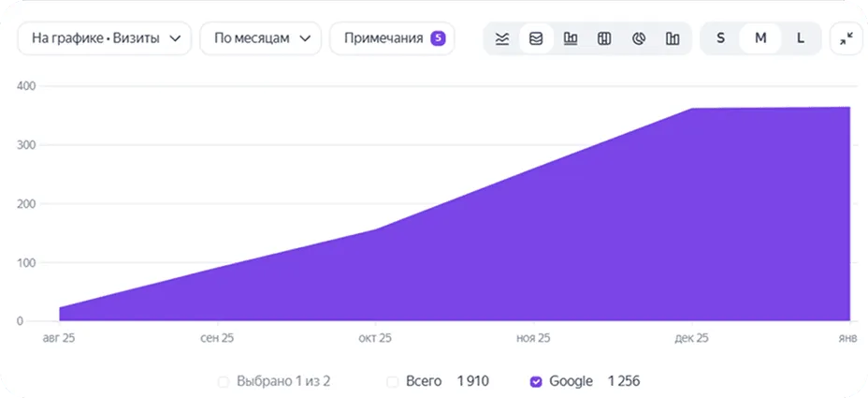Click the 100 y-axis label

28,263
